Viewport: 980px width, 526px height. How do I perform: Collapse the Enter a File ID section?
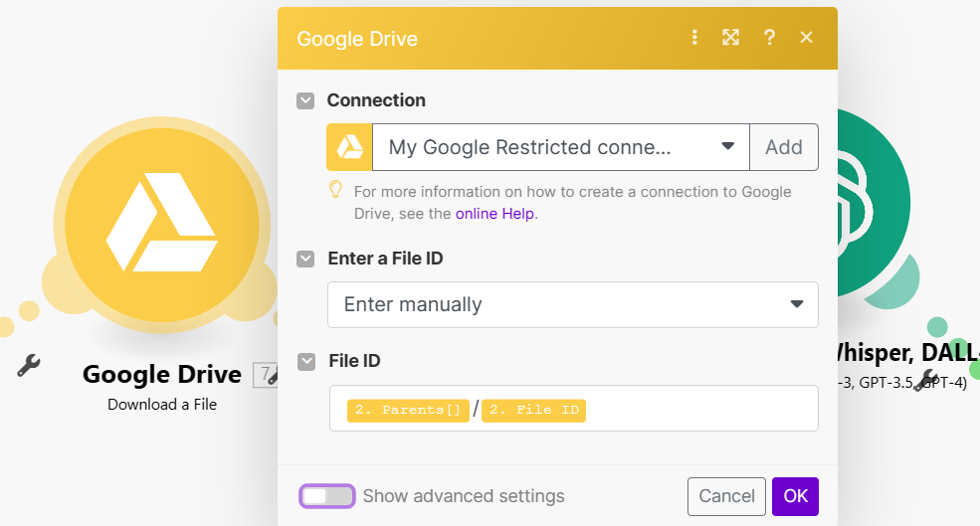click(305, 259)
